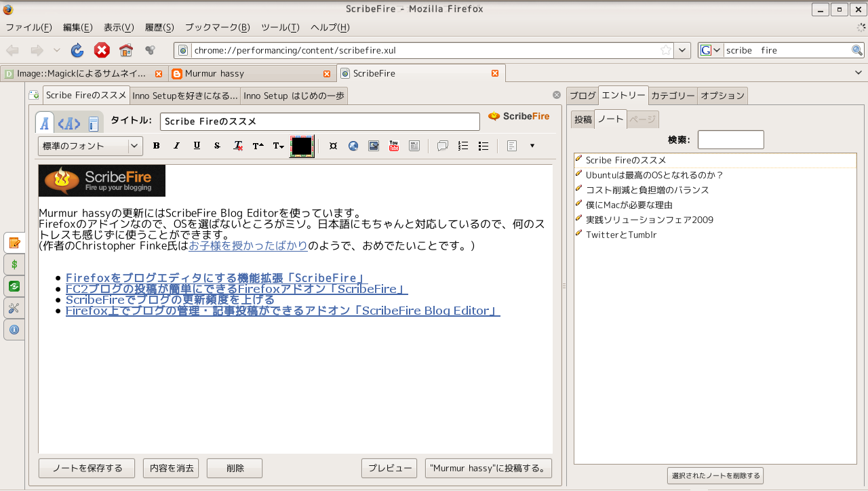Remove text formatting with the clear-format icon
The image size is (868, 491).
point(238,146)
